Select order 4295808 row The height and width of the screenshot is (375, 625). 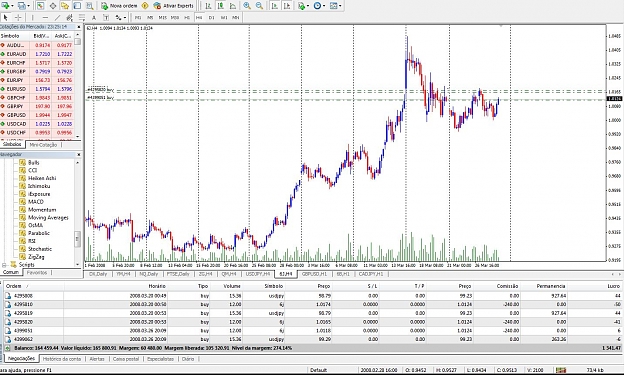pos(312,296)
